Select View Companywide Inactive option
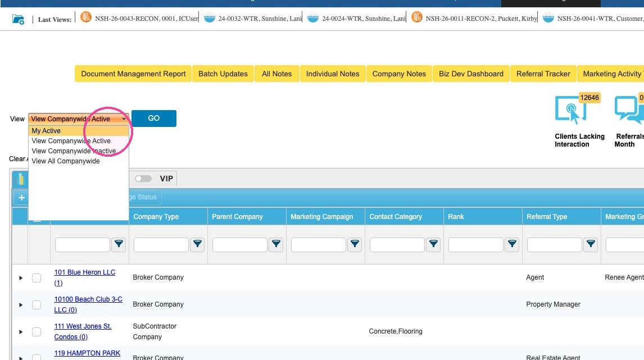The width and height of the screenshot is (644, 360). pos(79,151)
